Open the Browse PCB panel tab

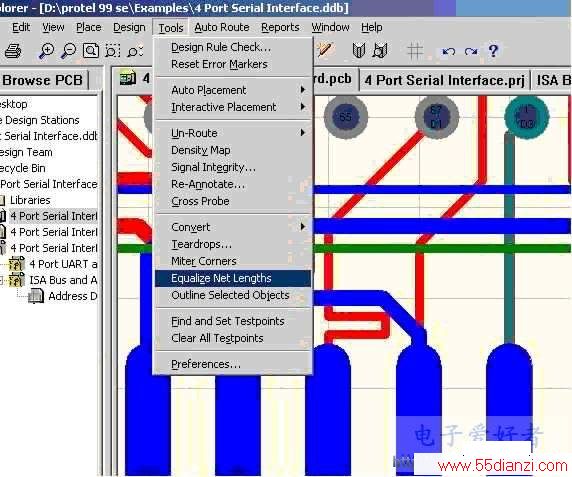coord(43,80)
